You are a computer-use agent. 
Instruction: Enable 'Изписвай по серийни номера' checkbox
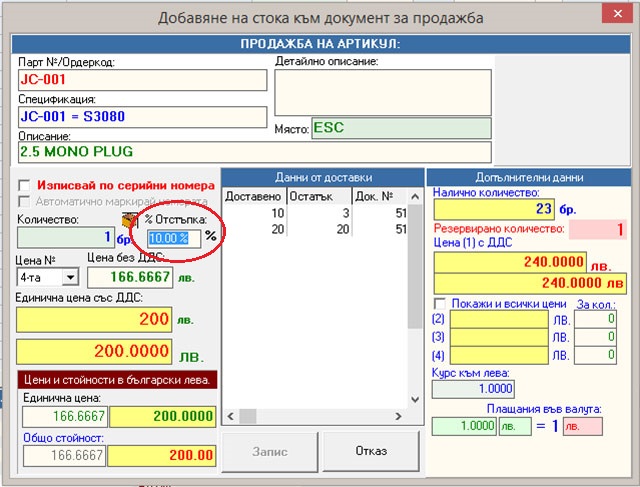(x=25, y=186)
